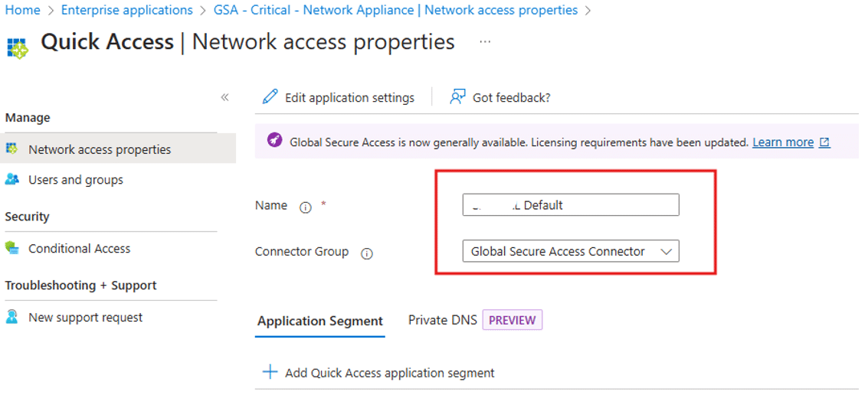Click the Network access properties sidebar icon

11,149
